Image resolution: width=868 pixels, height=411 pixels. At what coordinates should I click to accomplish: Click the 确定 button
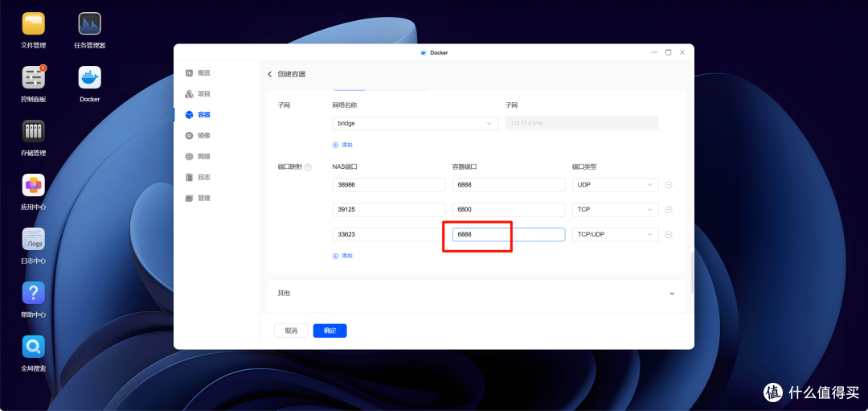click(330, 331)
